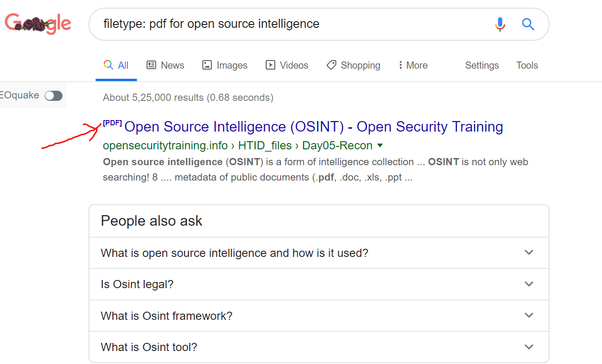
Task: Click the magnifying glass search icon
Action: pyautogui.click(x=528, y=24)
